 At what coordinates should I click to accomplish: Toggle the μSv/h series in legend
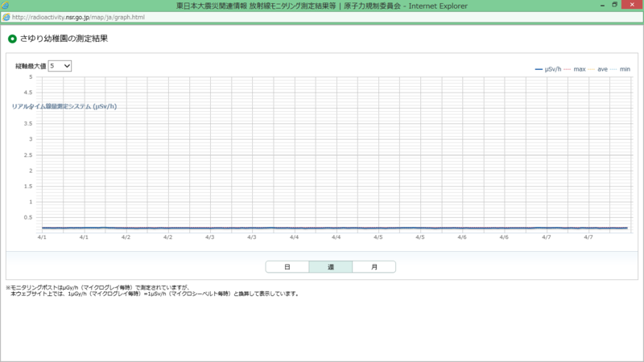pyautogui.click(x=548, y=69)
